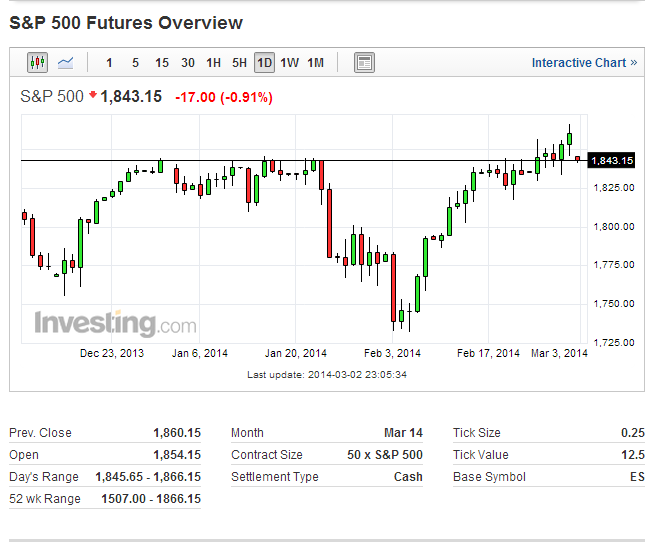
Task: Click the Settlement Type label
Action: [x=275, y=477]
